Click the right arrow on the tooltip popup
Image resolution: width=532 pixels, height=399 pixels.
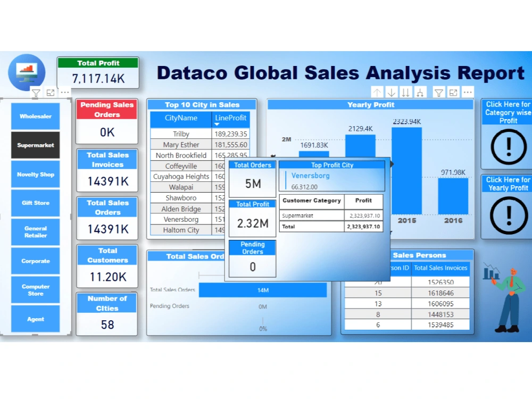coord(392,164)
